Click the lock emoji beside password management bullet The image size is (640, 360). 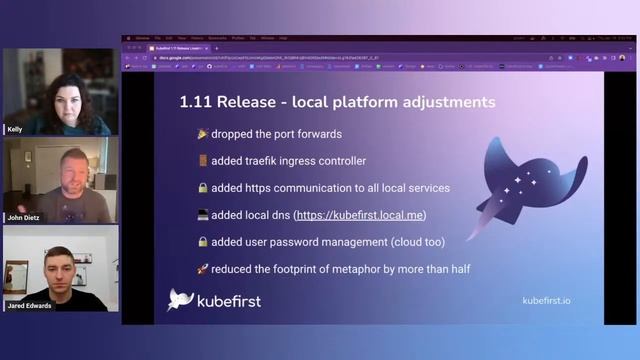(x=203, y=242)
